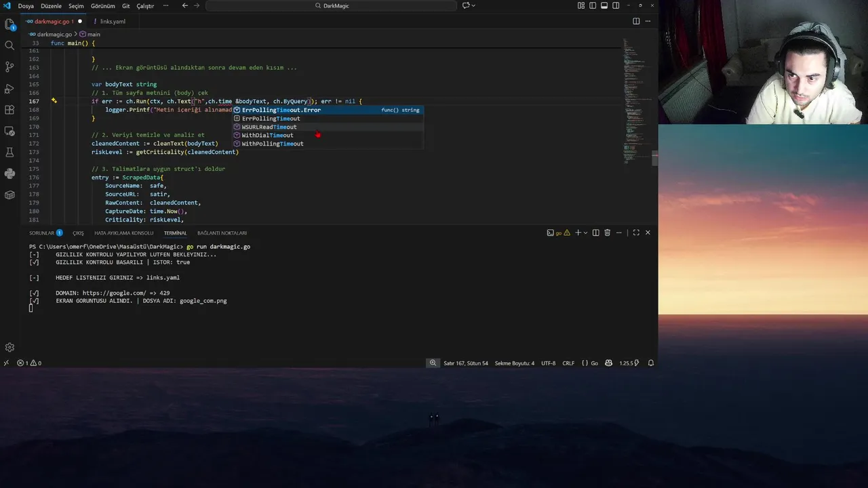Open the new terminal launch profile dropdown
This screenshot has width=868, height=488.
pos(585,232)
